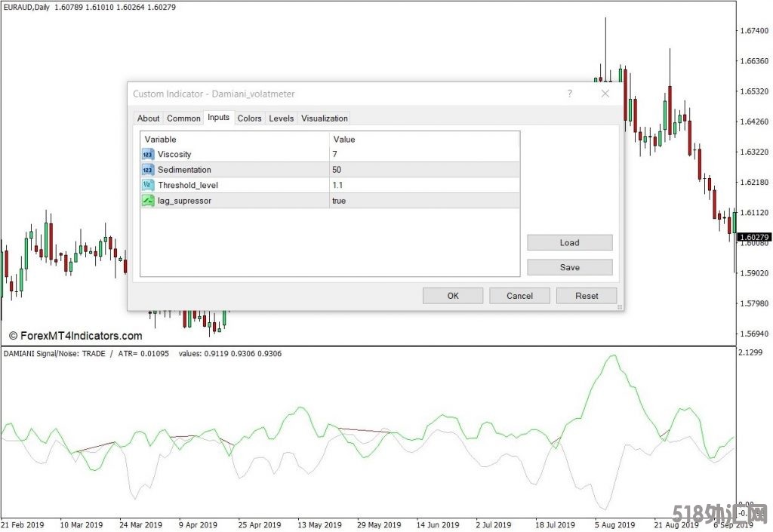Select the Sedimentation value 50 field
This screenshot has width=773, height=532.
(x=424, y=170)
